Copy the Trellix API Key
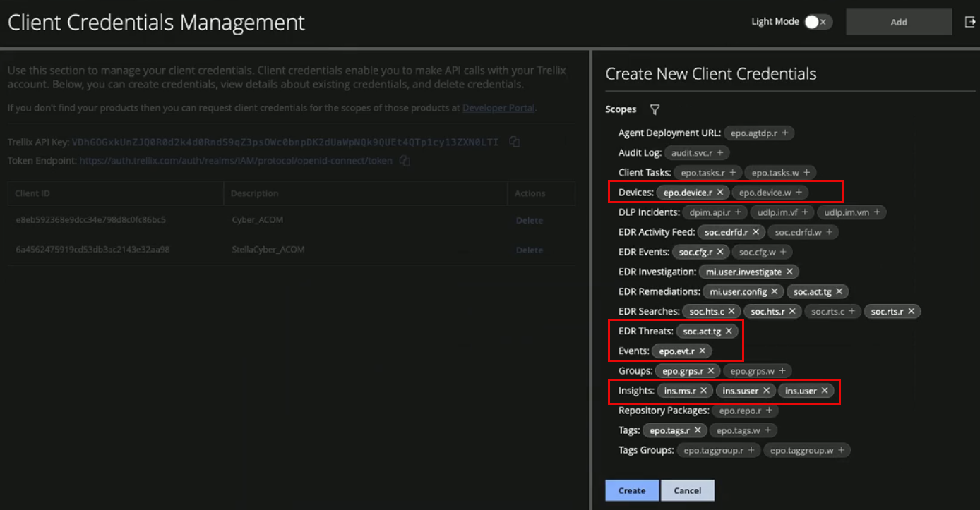 click(x=515, y=142)
